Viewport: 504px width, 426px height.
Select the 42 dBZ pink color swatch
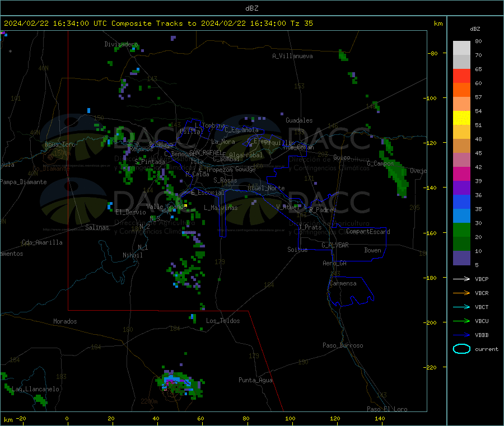[x=461, y=160]
